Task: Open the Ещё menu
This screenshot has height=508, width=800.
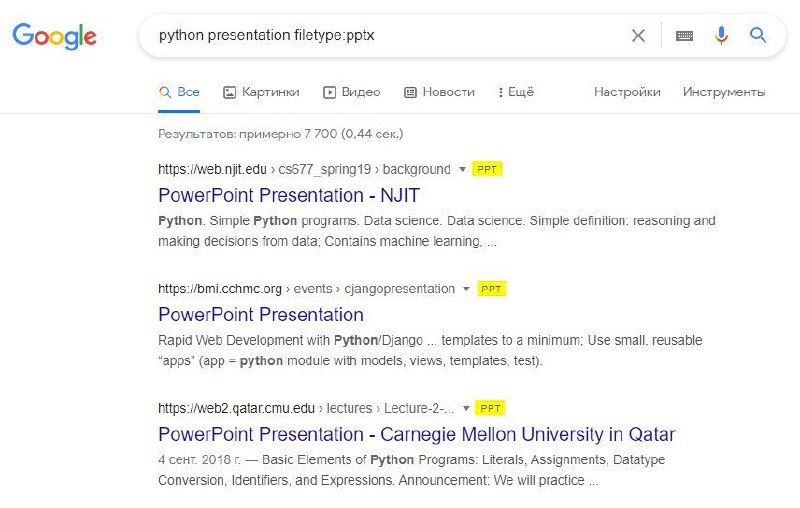Action: click(x=516, y=92)
